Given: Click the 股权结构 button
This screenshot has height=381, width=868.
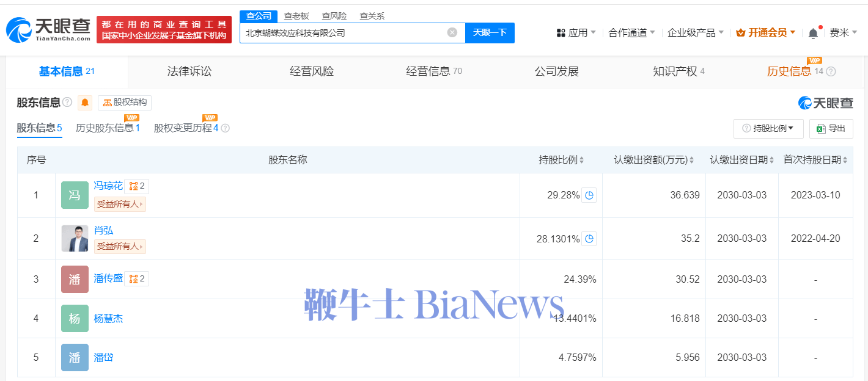Looking at the screenshot, I should 125,103.
